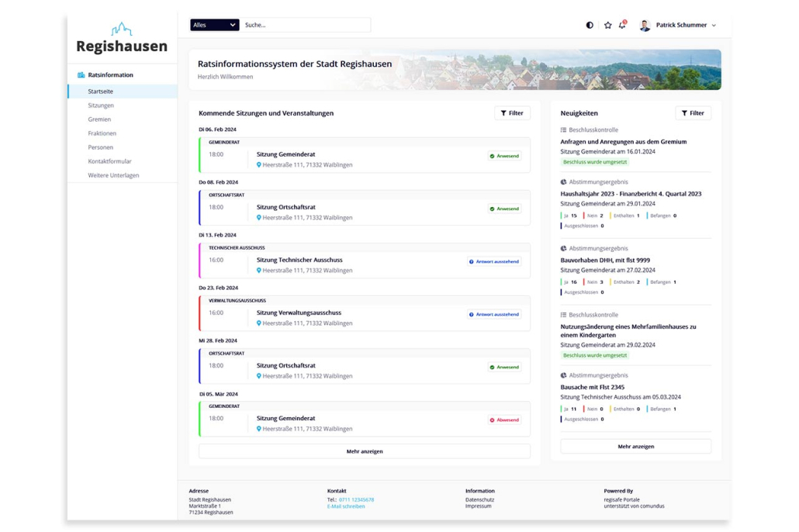The width and height of the screenshot is (799, 532).
Task: Open Sitzungen from the sidebar
Action: (101, 105)
